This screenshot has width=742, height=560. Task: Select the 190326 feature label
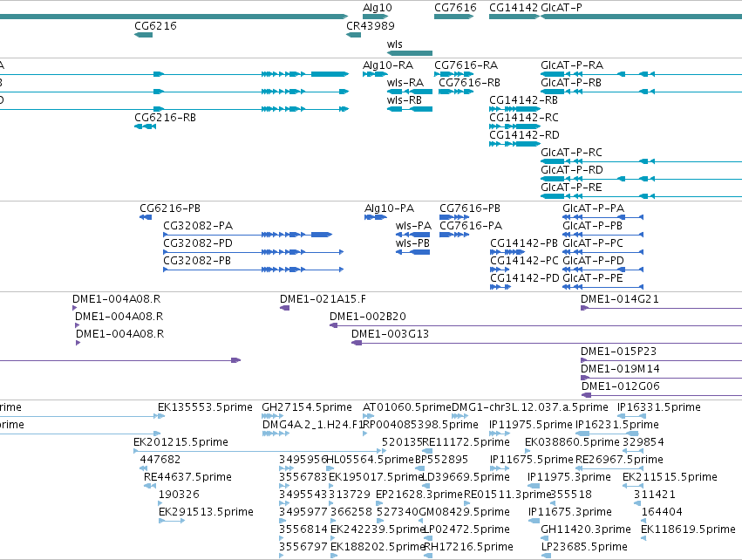[x=179, y=495]
